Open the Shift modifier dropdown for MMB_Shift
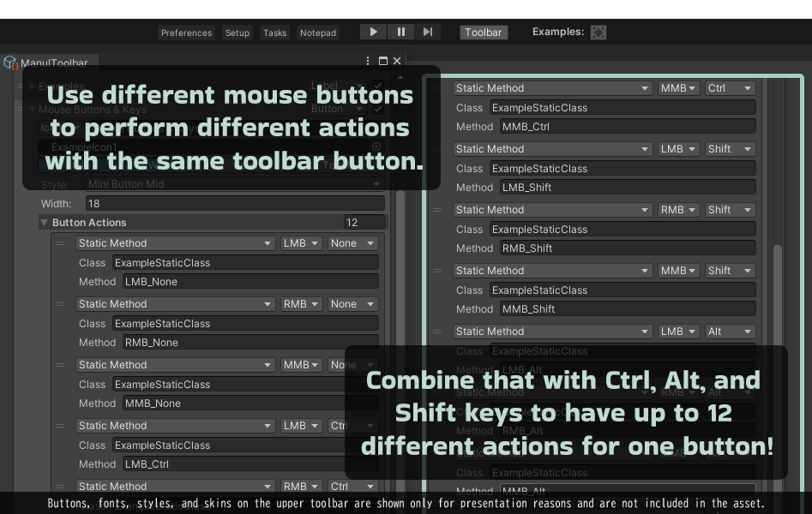812x514 pixels. point(731,271)
